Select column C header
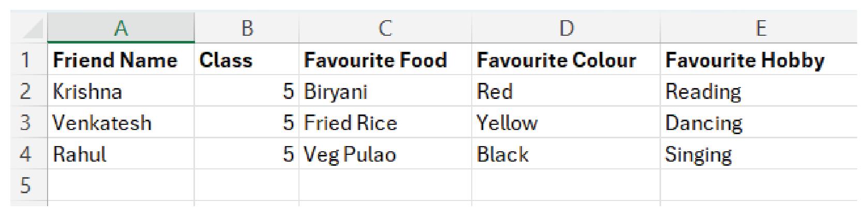 pyautogui.click(x=385, y=28)
